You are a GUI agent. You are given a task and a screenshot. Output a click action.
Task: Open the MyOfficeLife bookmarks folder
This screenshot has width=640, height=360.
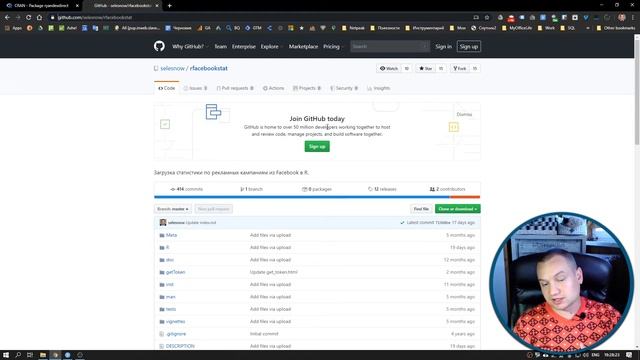point(517,28)
